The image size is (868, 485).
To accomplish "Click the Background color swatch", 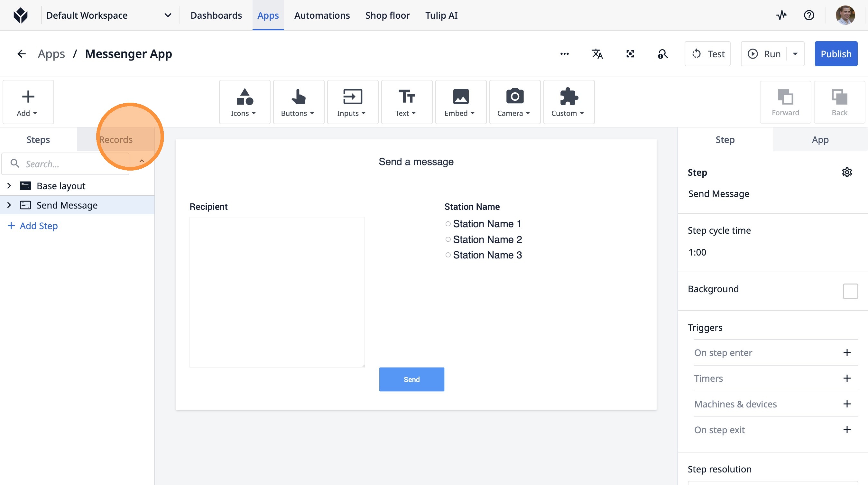I will [x=850, y=291].
